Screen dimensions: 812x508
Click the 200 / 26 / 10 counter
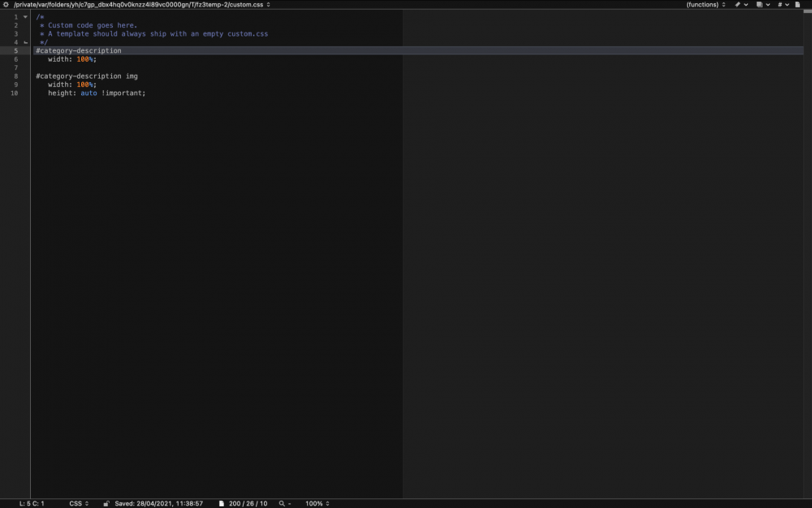[x=246, y=503]
